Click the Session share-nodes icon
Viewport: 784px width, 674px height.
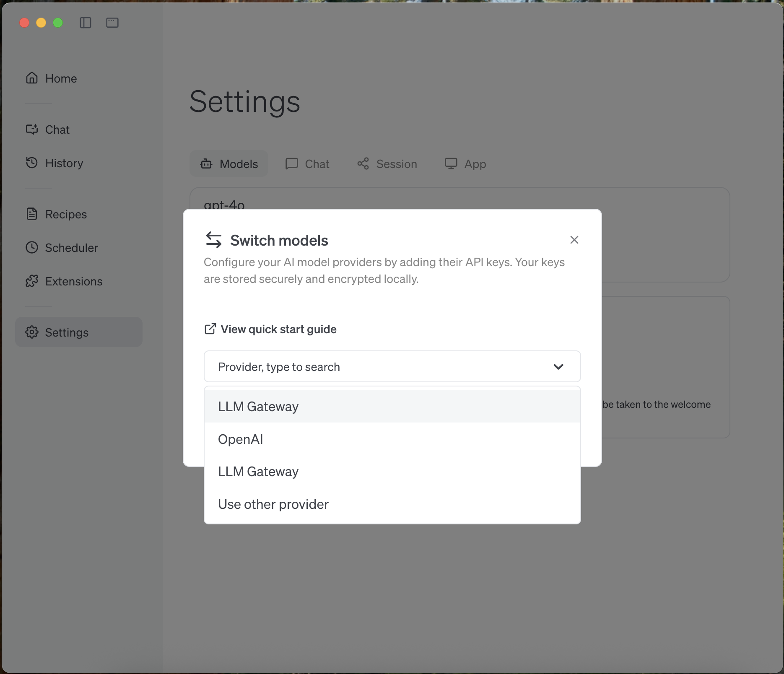[x=363, y=163]
